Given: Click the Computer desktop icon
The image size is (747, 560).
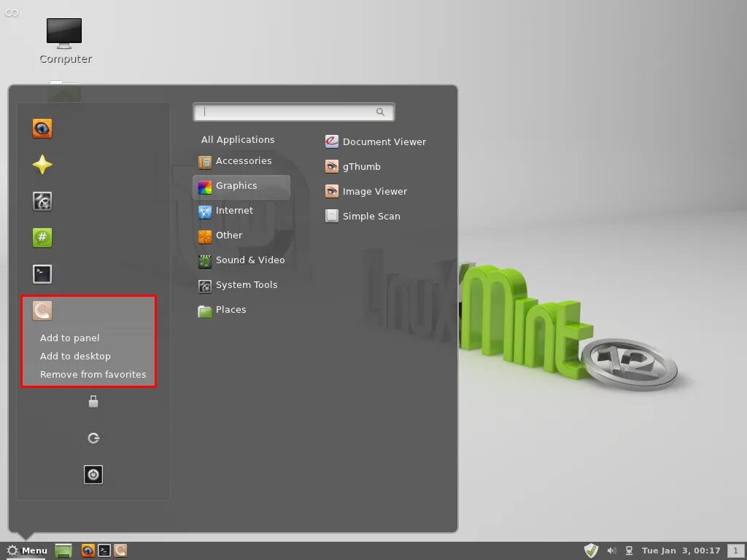Looking at the screenshot, I should pos(65,41).
